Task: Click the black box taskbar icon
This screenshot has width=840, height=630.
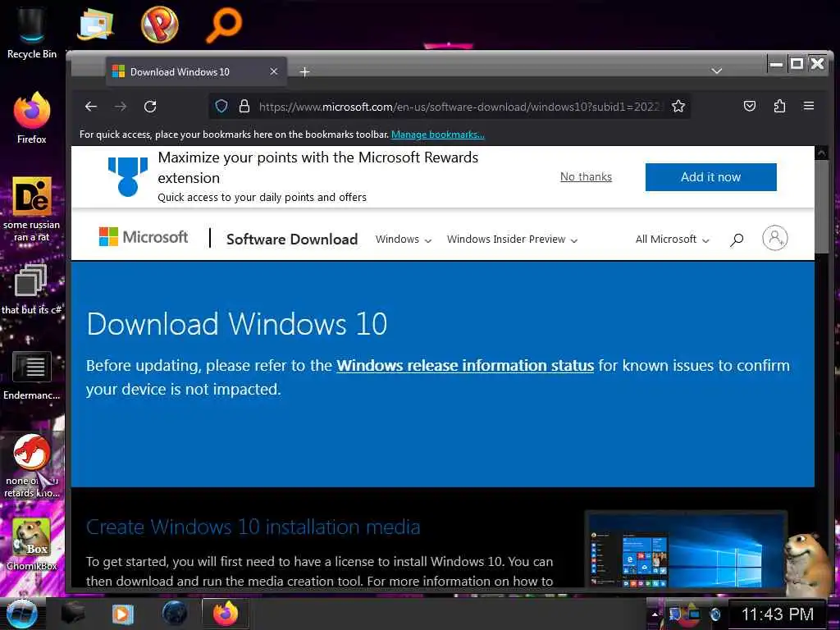Action: click(x=73, y=614)
